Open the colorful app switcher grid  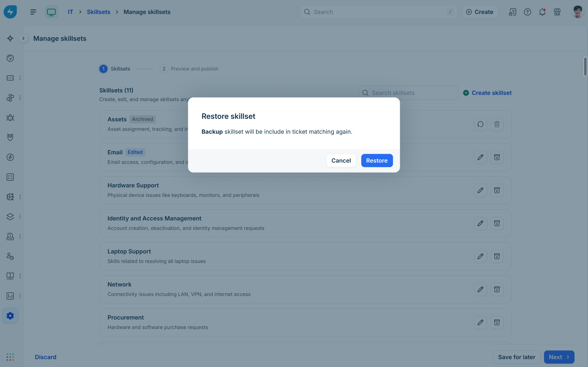(x=10, y=357)
